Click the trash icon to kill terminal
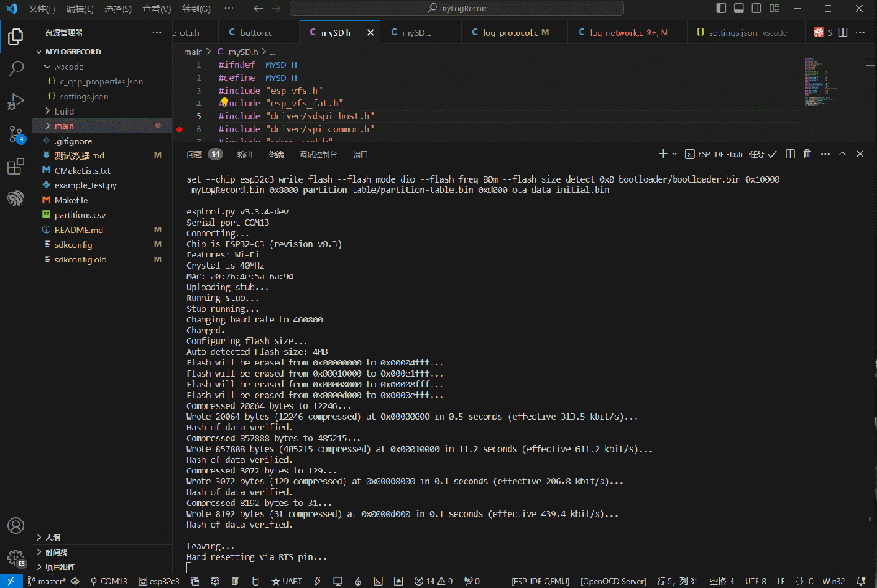The height and width of the screenshot is (588, 877). (807, 154)
